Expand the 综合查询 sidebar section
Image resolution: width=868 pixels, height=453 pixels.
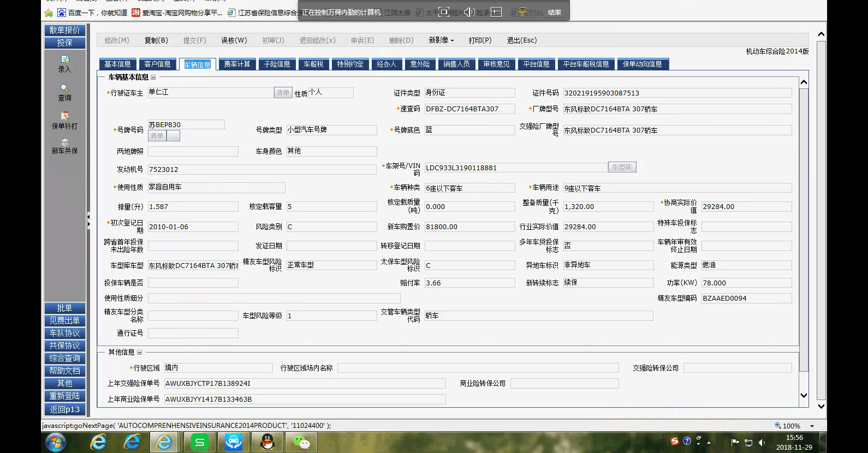pos(65,358)
